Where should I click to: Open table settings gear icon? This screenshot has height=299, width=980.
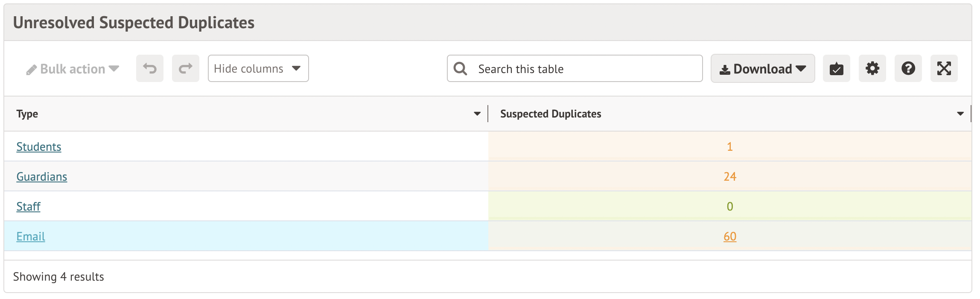point(872,68)
